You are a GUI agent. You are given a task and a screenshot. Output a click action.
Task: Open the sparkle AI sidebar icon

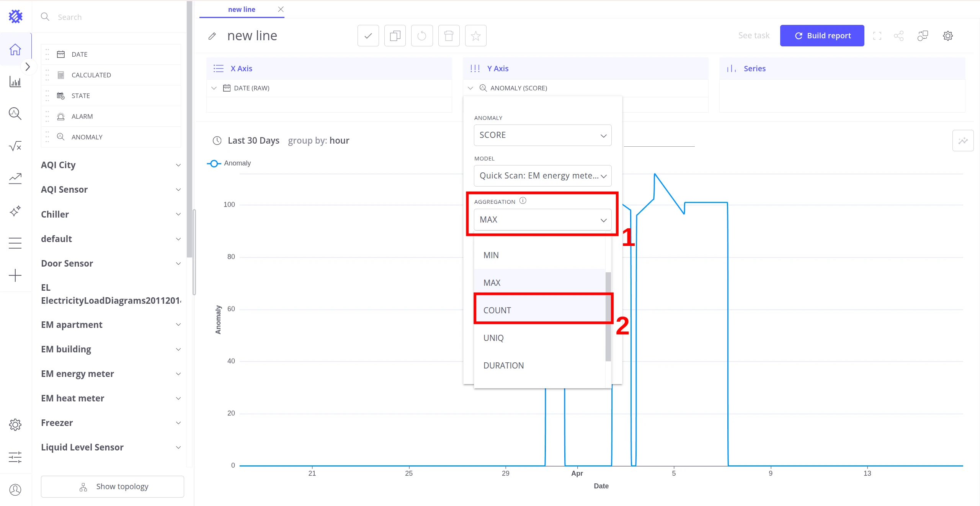coord(15,211)
